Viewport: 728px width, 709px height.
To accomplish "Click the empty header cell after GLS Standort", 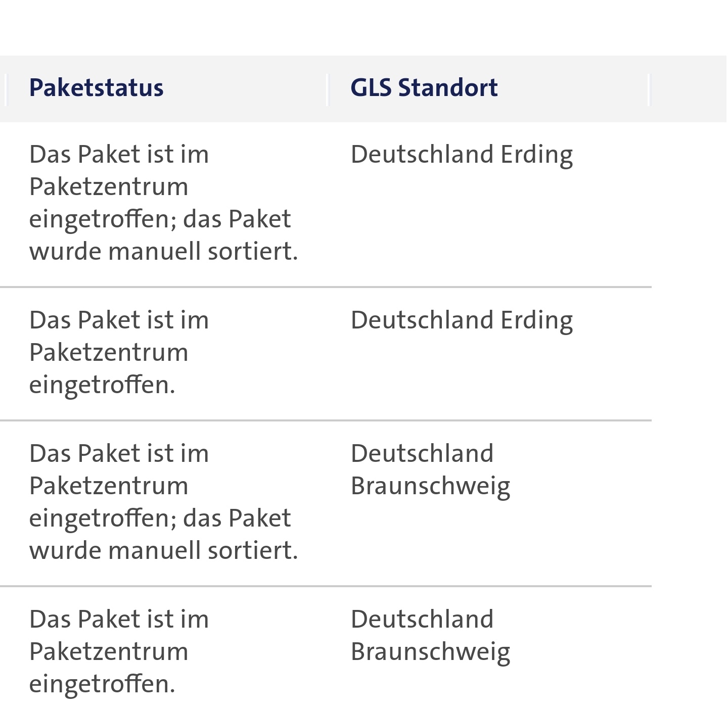I will pos(689,89).
